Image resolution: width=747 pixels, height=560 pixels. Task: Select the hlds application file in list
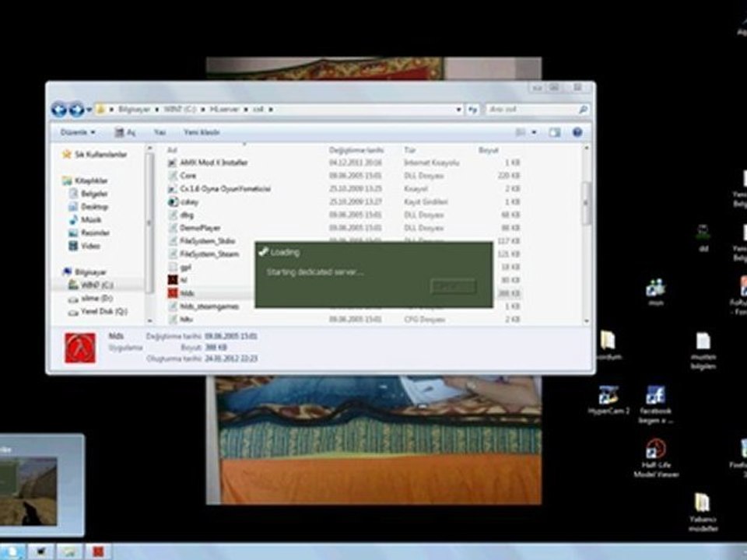(187, 293)
